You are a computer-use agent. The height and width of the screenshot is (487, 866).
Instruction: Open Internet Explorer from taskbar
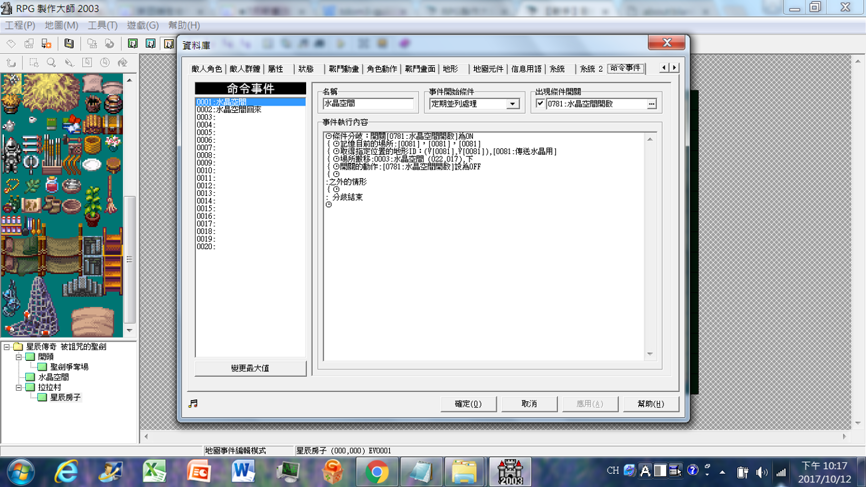(66, 472)
